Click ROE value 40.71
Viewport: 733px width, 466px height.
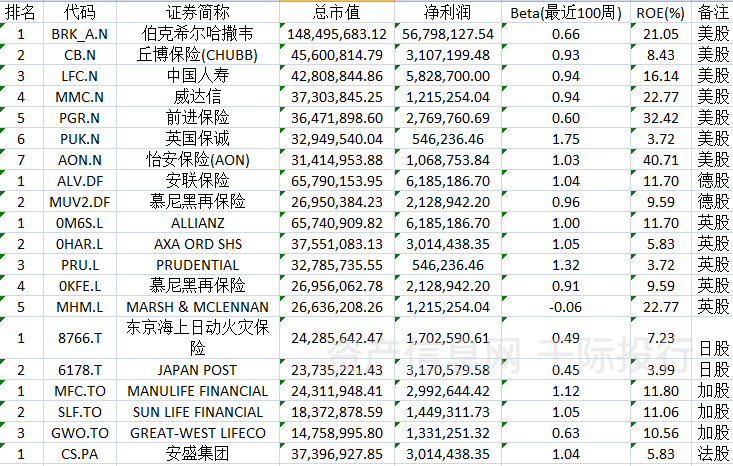point(661,160)
